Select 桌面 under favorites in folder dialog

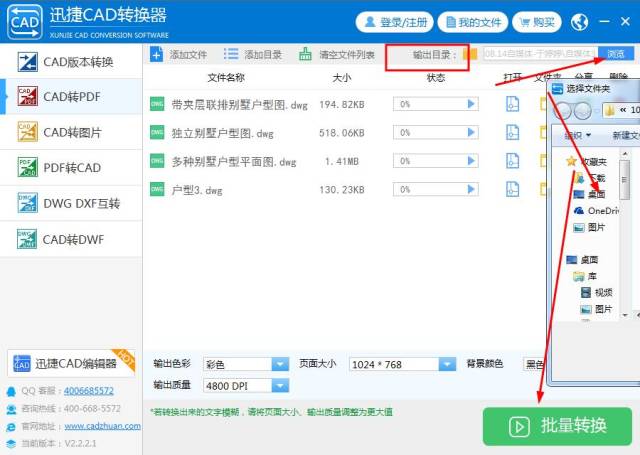589,194
